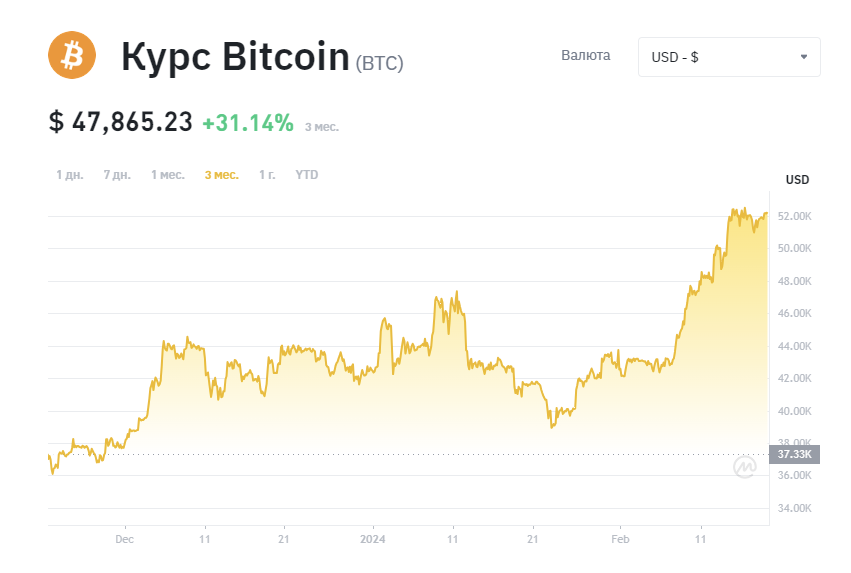Screen dimensions: 851x573
Task: Click the Валюта label
Action: pyautogui.click(x=586, y=55)
